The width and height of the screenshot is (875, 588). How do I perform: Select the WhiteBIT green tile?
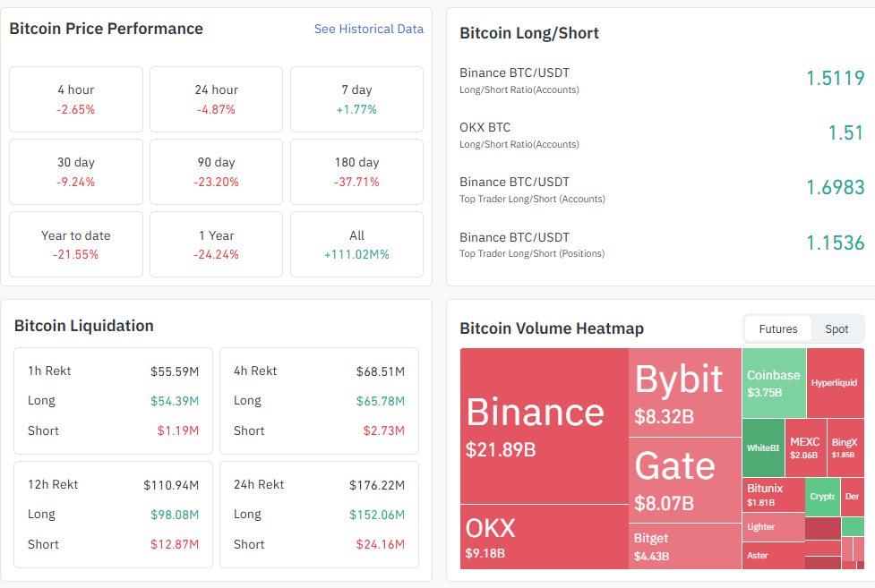(x=762, y=446)
